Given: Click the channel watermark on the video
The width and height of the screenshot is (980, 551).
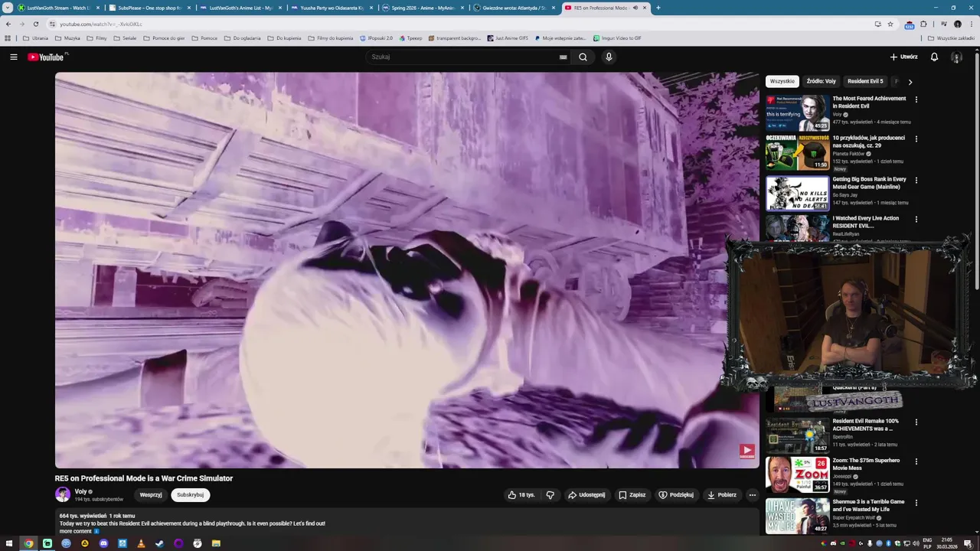Looking at the screenshot, I should point(747,452).
